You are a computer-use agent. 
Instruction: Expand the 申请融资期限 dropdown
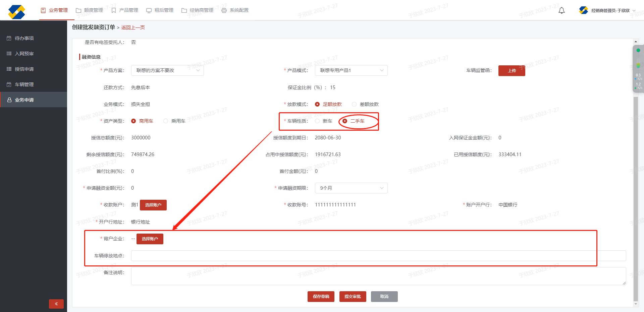pos(351,188)
